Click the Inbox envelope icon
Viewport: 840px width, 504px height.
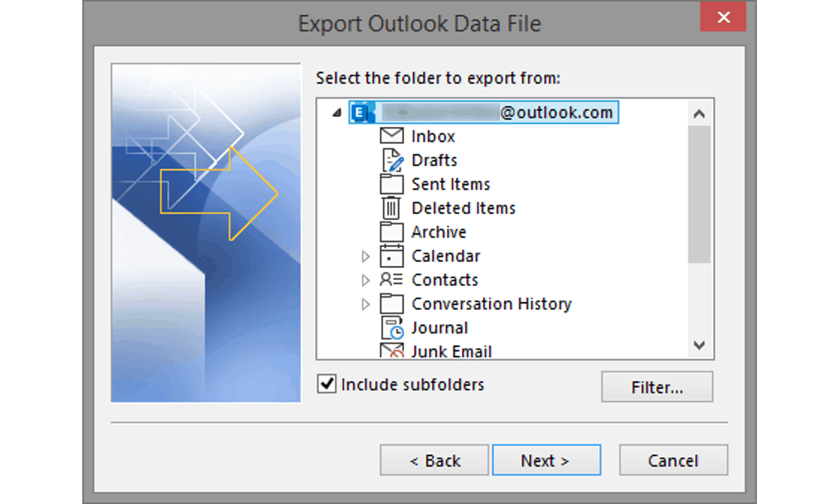(x=391, y=135)
